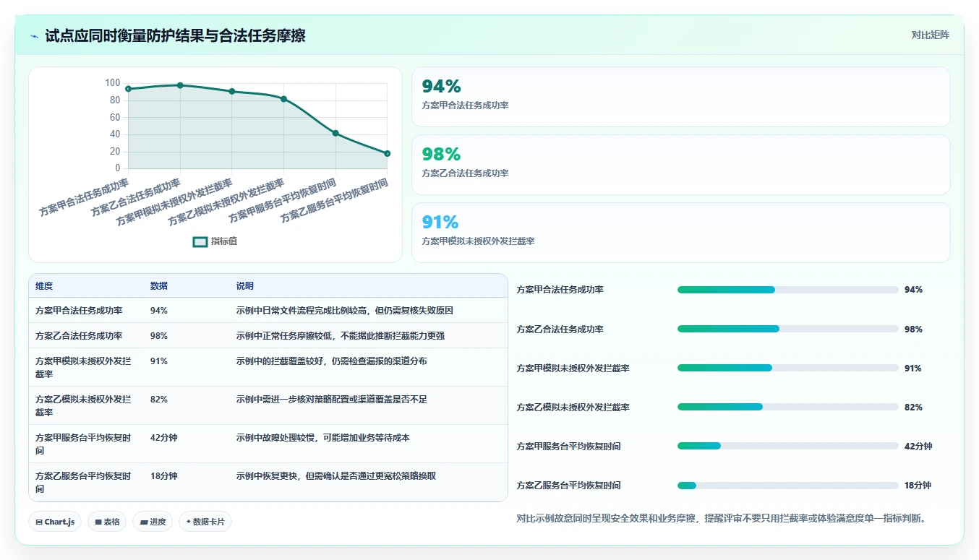Click the 方案甲模拟未授权外发拦截率 progress bar

click(x=787, y=368)
